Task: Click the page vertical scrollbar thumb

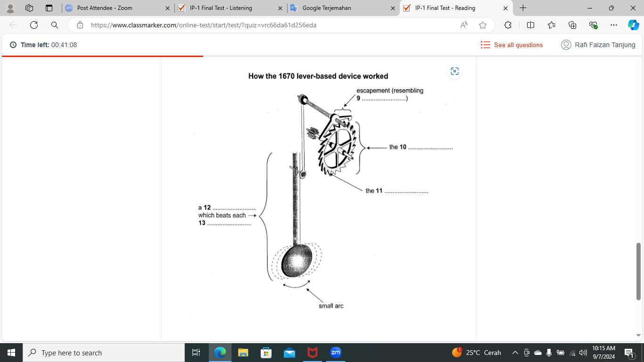Action: (x=639, y=271)
